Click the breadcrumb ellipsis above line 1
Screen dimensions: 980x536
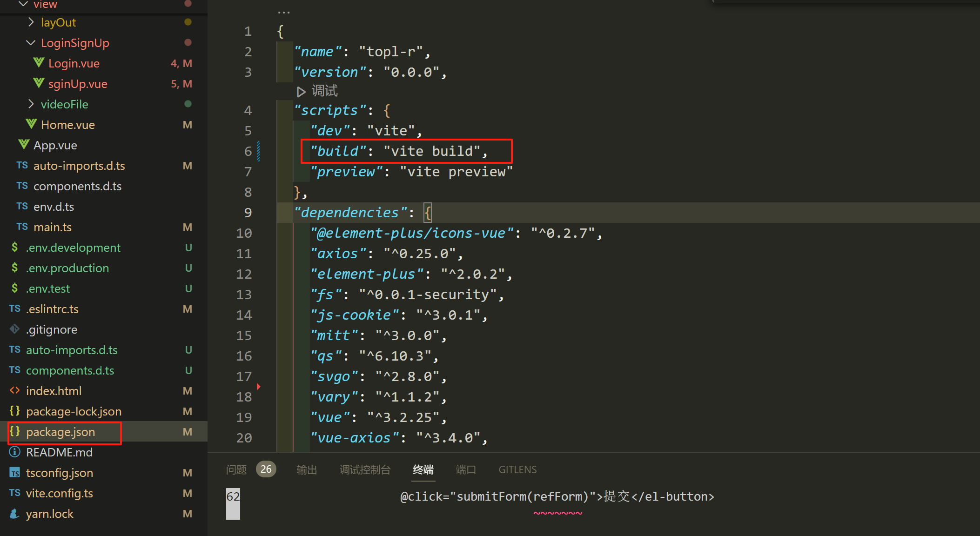click(x=283, y=13)
